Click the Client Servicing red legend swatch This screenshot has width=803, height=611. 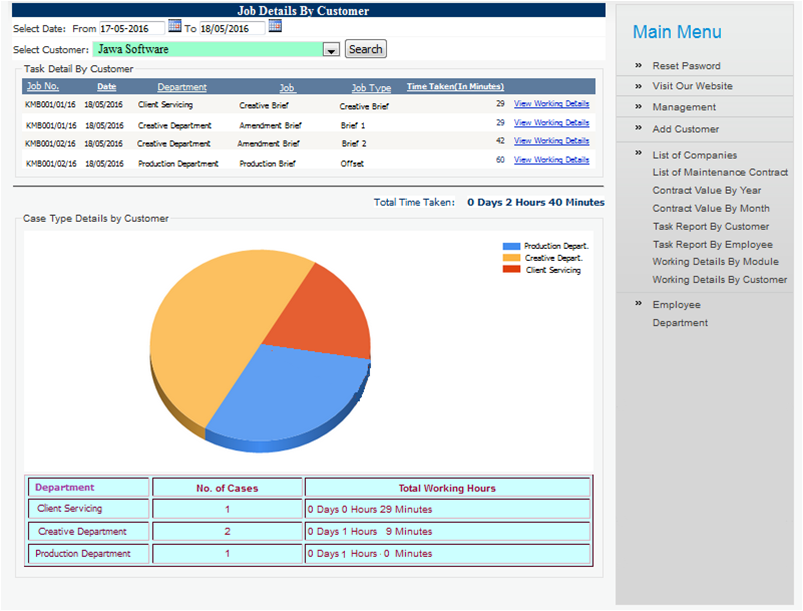pos(511,269)
